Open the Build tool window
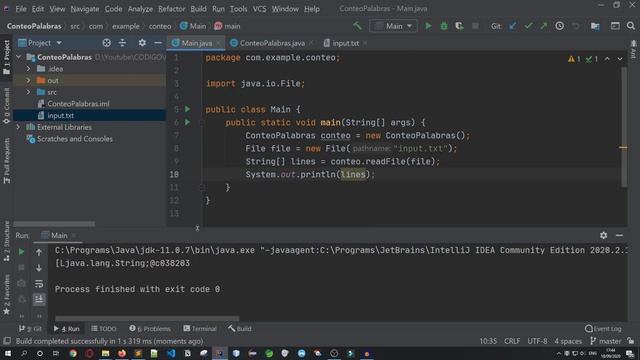 point(240,329)
